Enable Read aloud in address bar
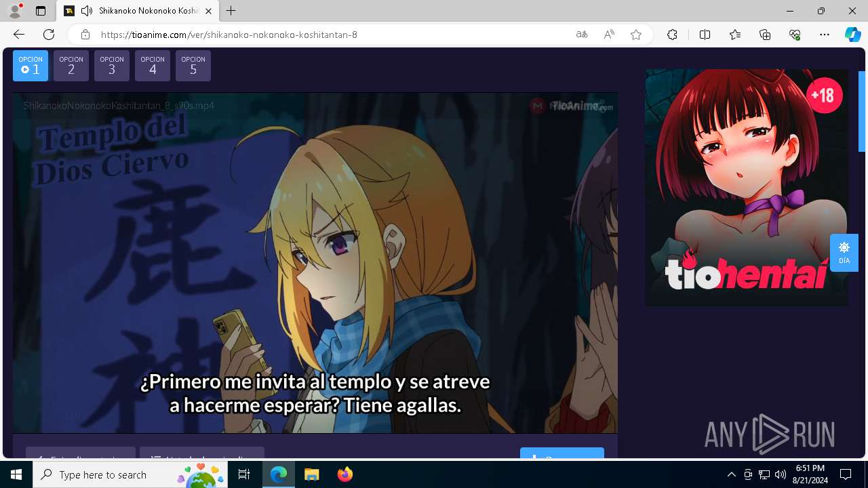This screenshot has height=488, width=868. tap(609, 35)
